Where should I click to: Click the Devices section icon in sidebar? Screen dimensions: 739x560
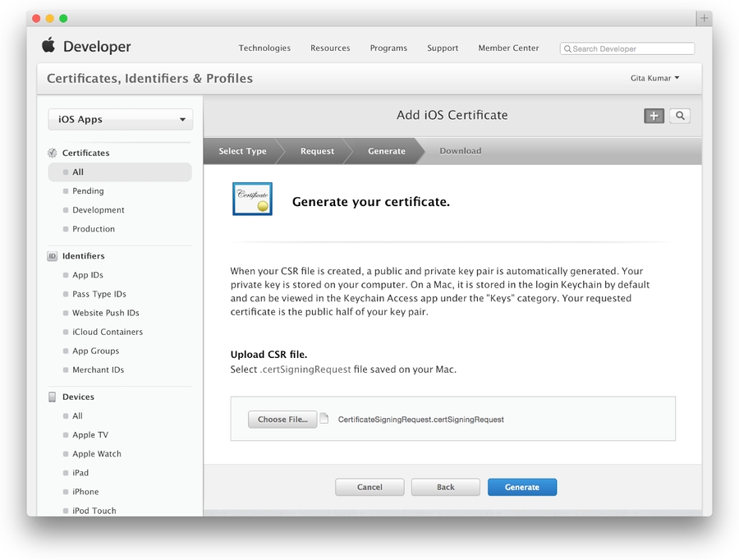tap(53, 397)
